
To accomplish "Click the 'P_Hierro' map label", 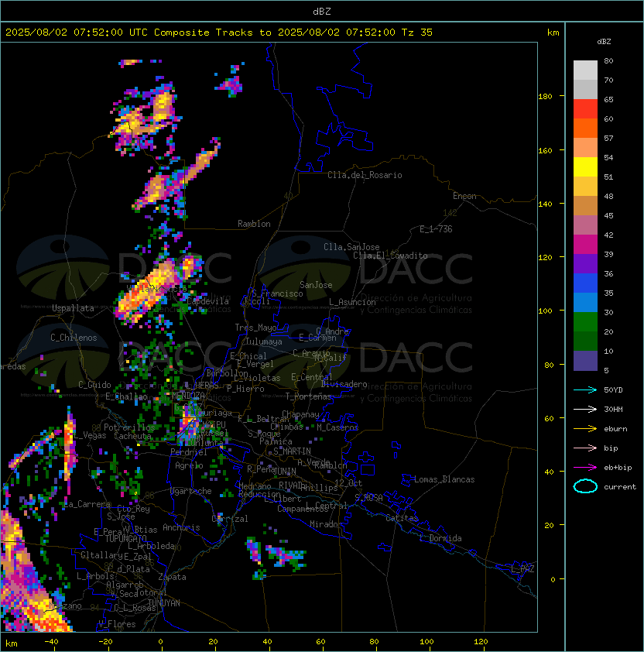I will click(x=245, y=389).
